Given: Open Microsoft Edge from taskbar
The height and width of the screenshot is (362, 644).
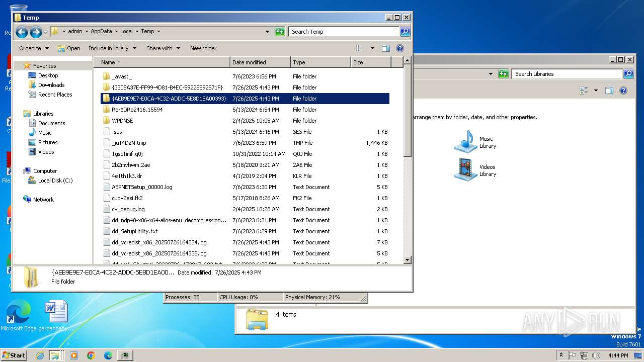Looking at the screenshot, I should tap(108, 355).
